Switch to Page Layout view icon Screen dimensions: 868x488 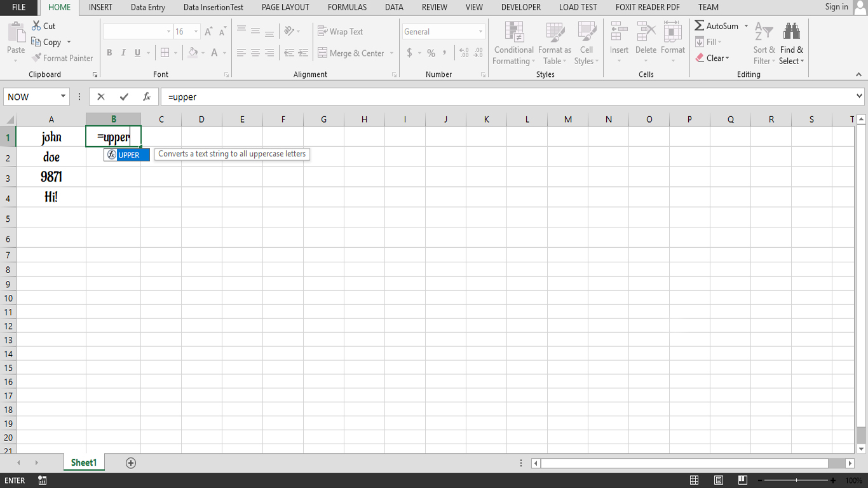[x=718, y=480]
